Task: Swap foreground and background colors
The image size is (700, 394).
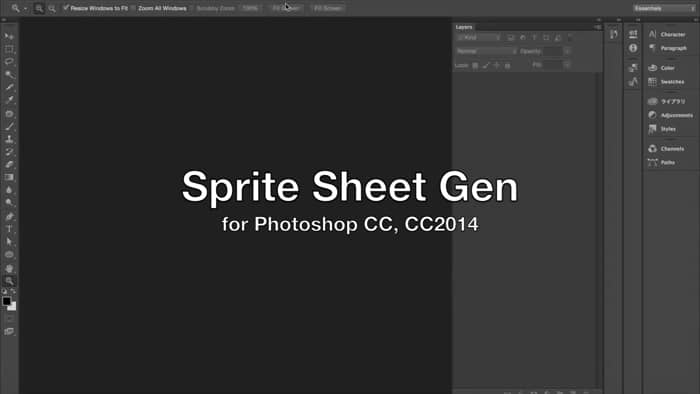Action: (x=13, y=291)
